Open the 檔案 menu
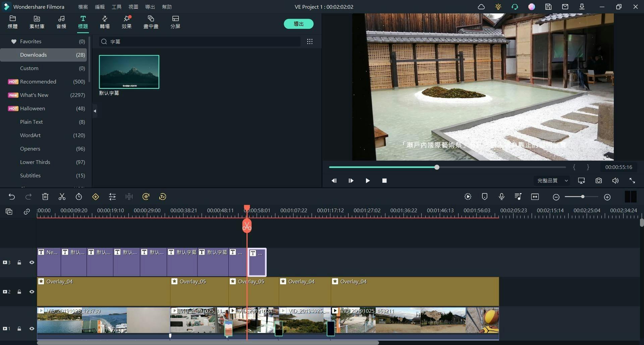 point(83,7)
